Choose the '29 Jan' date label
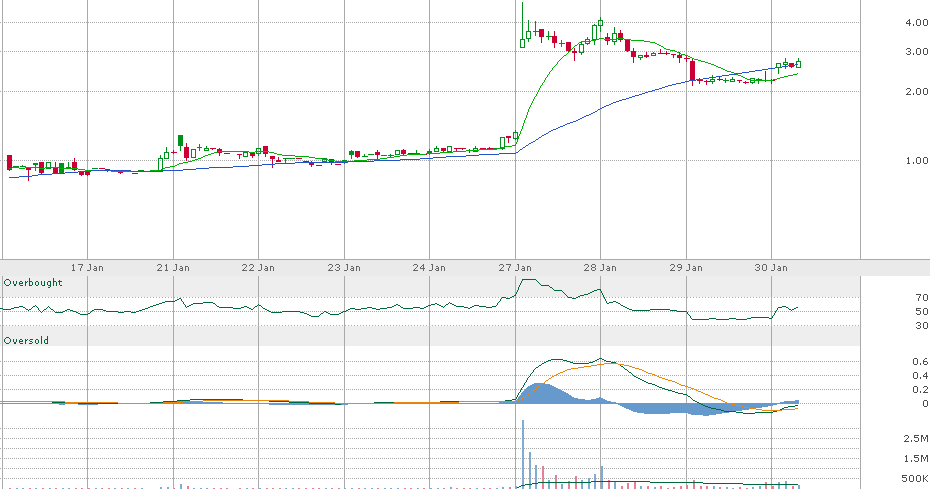The height and width of the screenshot is (489, 930). pyautogui.click(x=686, y=268)
